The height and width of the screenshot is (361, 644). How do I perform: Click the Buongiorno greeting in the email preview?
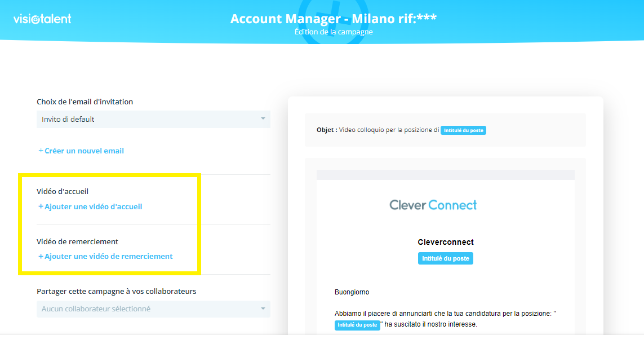click(x=352, y=292)
